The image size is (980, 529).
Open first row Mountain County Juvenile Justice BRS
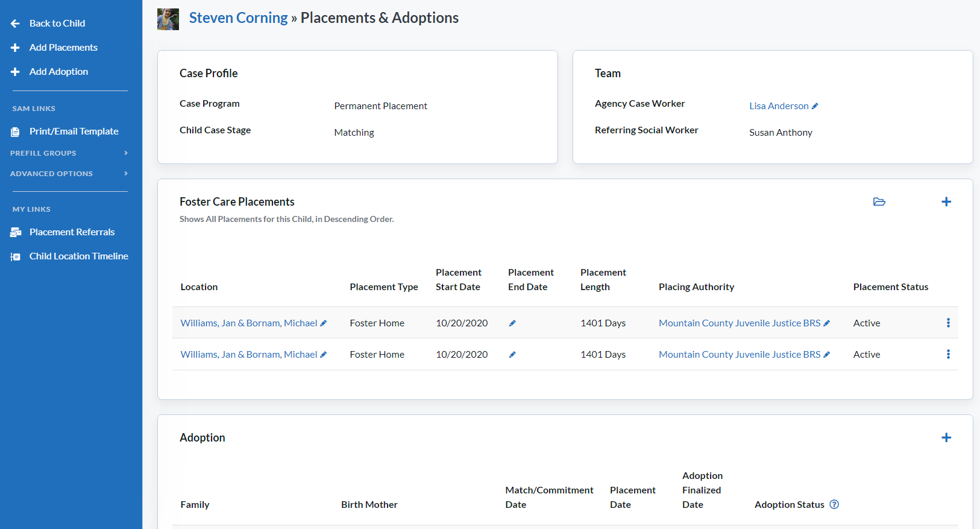point(740,323)
